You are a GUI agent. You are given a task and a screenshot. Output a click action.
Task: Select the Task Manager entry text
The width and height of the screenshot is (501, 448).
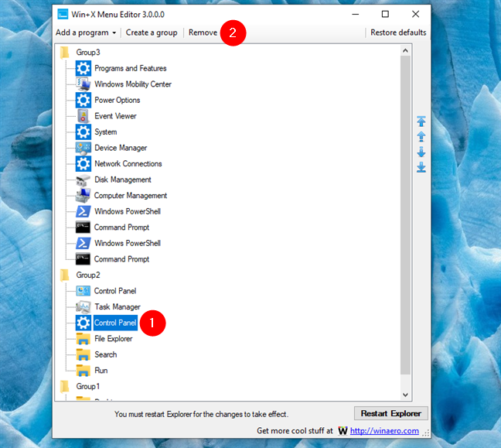[118, 307]
